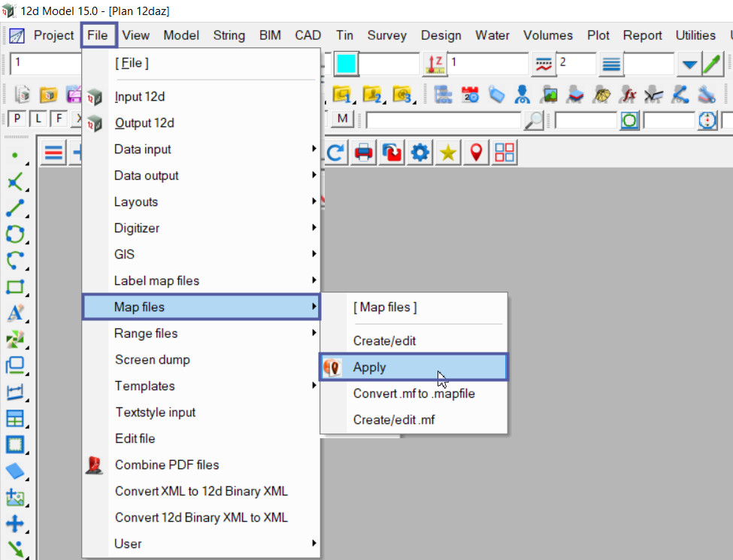
Task: Select the rectangle creation tool
Action: [x=15, y=286]
